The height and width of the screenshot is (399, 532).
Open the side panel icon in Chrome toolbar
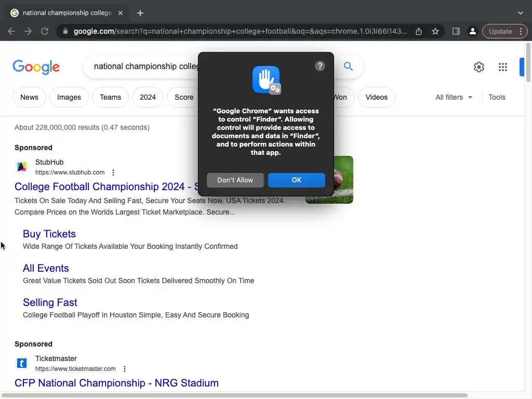[456, 32]
